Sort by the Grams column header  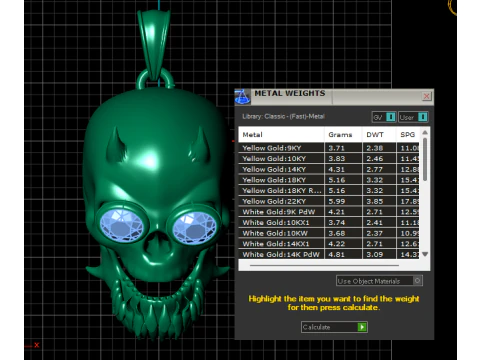pyautogui.click(x=343, y=135)
